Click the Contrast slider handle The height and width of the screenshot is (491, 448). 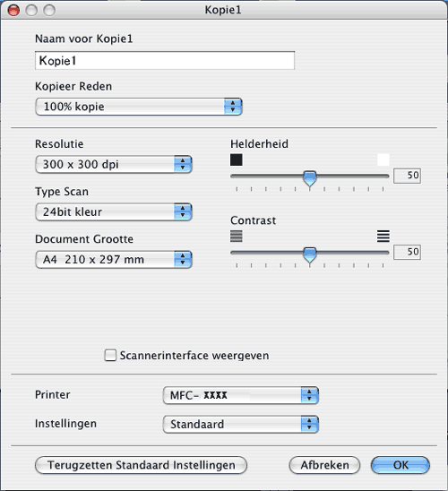310,254
